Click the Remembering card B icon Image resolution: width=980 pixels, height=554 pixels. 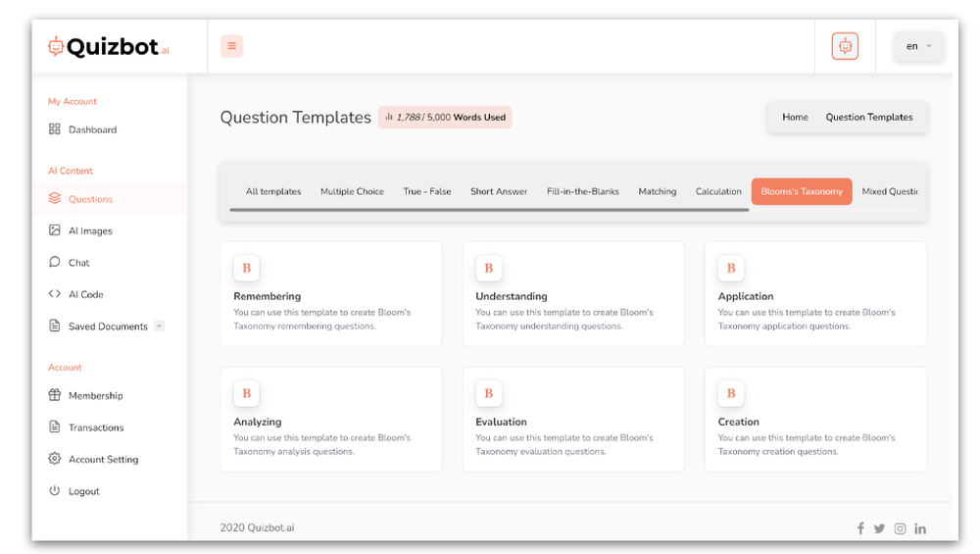[x=246, y=269]
